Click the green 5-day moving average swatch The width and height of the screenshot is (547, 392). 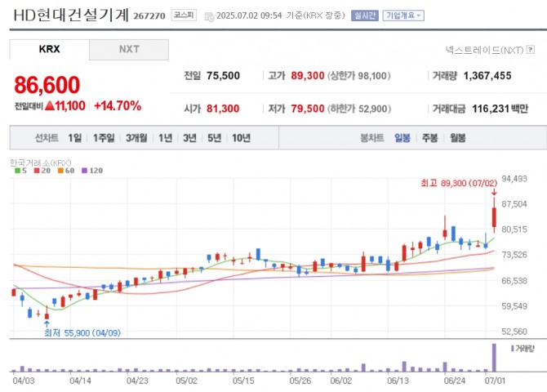click(17, 171)
